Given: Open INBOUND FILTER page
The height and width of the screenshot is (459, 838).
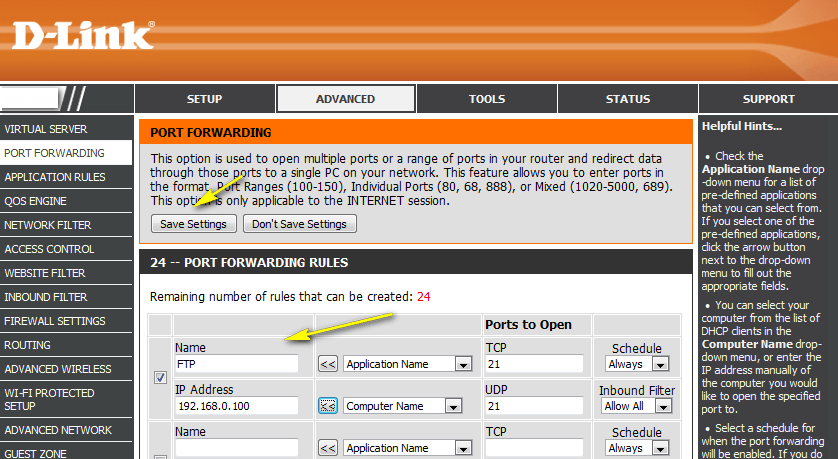Looking at the screenshot, I should coord(66,297).
